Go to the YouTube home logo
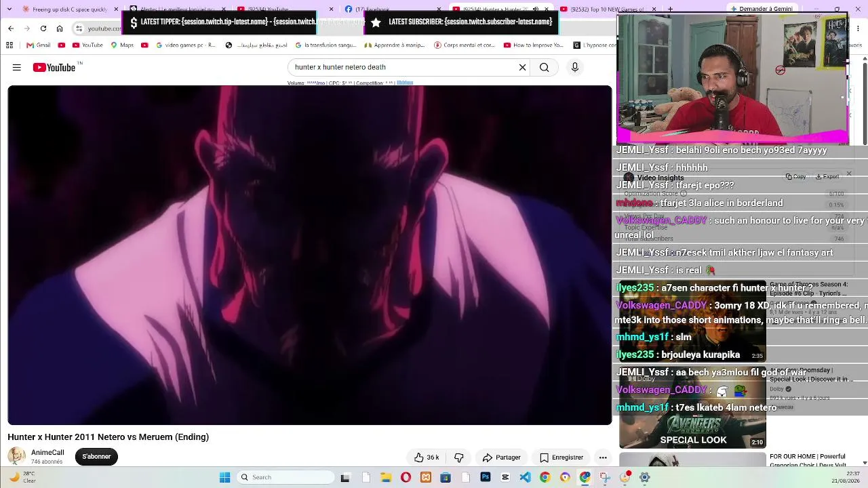The height and width of the screenshot is (488, 868). point(54,67)
